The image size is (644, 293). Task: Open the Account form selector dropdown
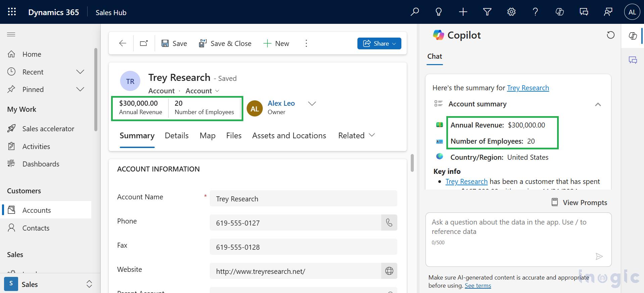(203, 91)
